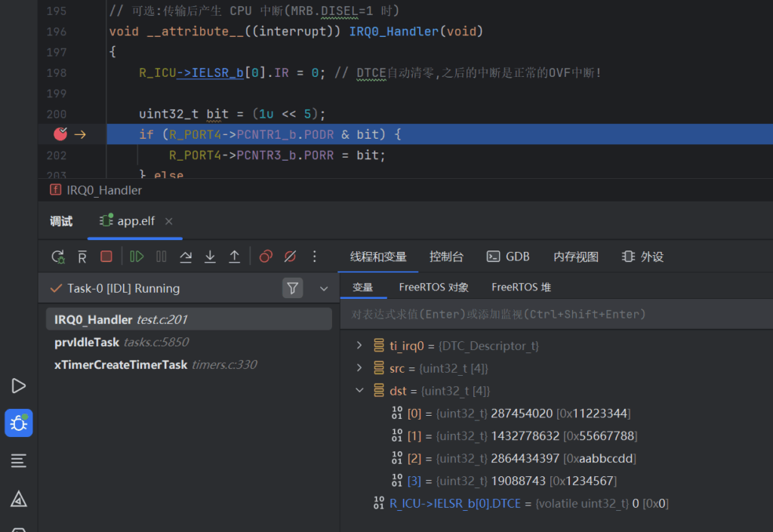Click line number 202 in the gutter
Image resolution: width=773 pixels, height=532 pixels.
click(56, 155)
